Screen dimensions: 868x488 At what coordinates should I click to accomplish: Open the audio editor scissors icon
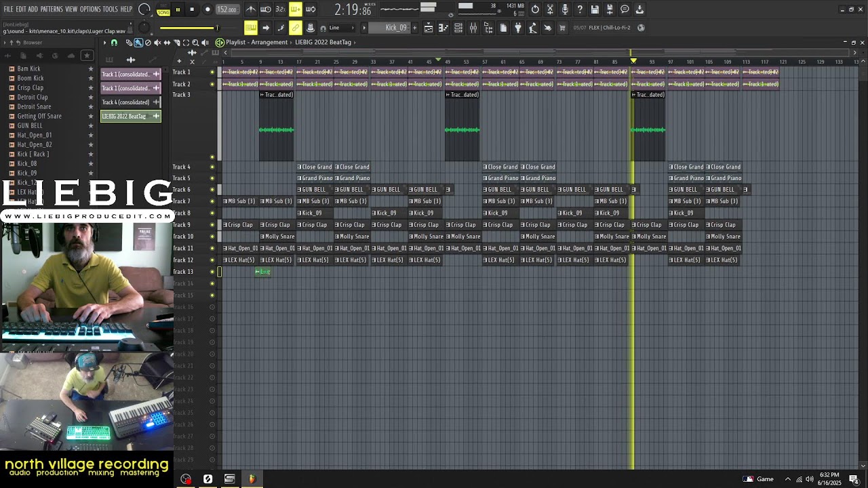click(x=550, y=9)
